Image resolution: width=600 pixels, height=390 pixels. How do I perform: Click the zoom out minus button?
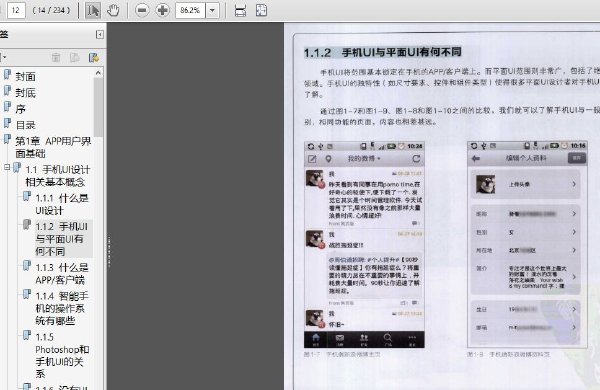tap(142, 10)
